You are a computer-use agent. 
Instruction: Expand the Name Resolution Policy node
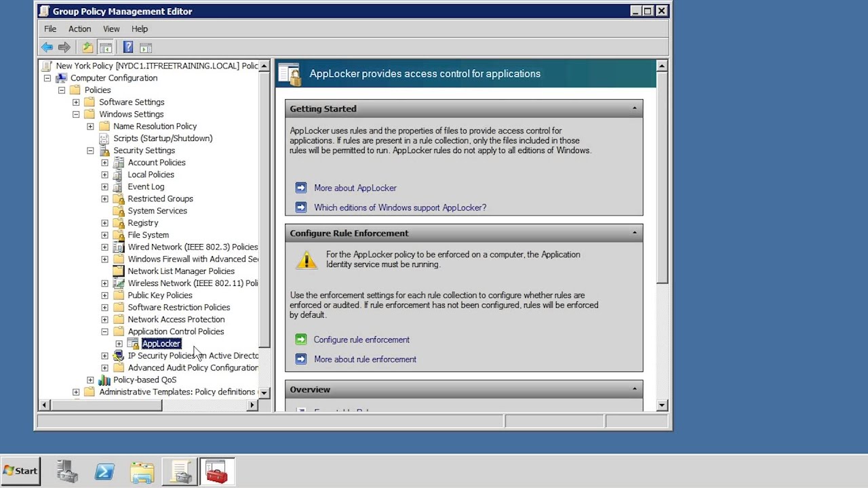[90, 126]
